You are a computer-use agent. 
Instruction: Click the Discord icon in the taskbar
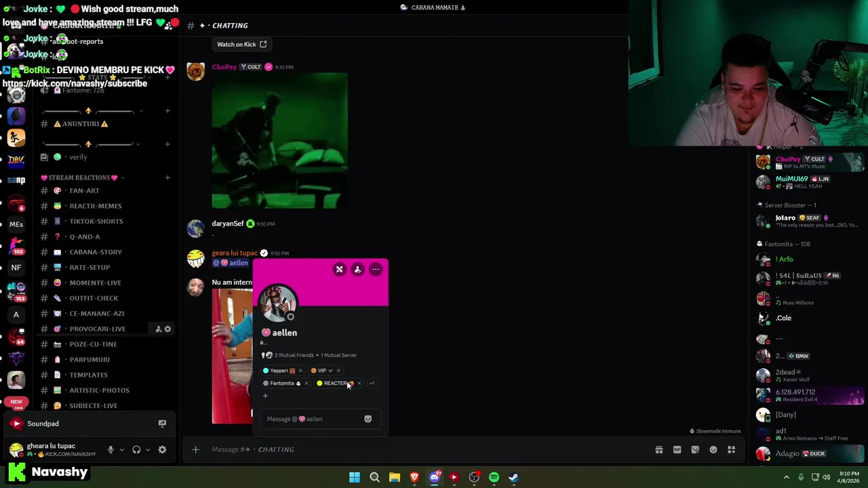point(435,477)
